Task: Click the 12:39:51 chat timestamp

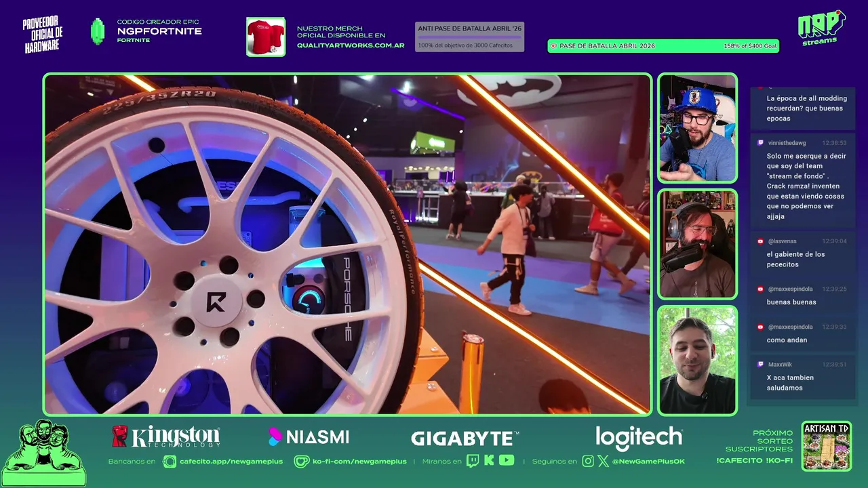Action: 834,365
